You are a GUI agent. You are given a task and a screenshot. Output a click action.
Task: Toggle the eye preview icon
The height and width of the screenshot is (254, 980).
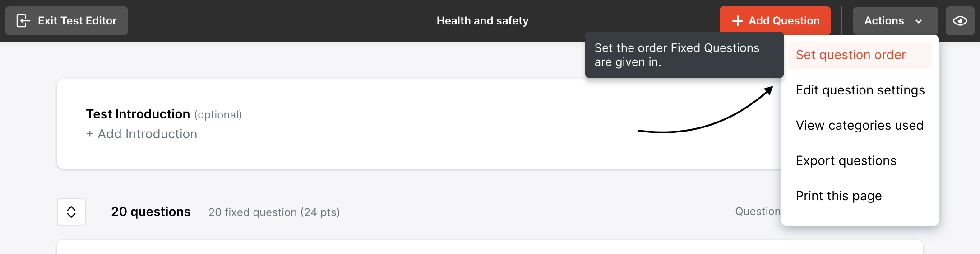click(960, 21)
